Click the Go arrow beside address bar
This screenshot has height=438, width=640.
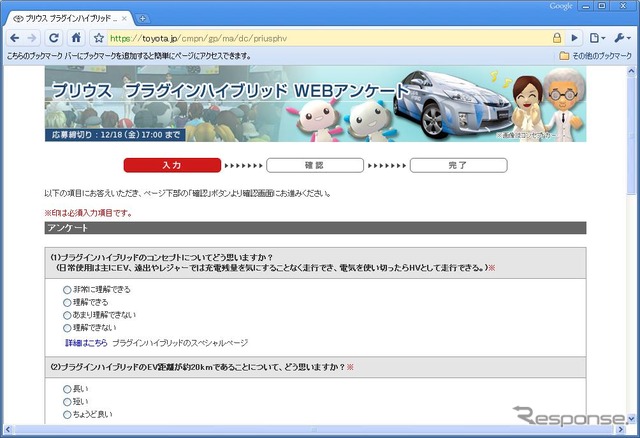point(574,38)
